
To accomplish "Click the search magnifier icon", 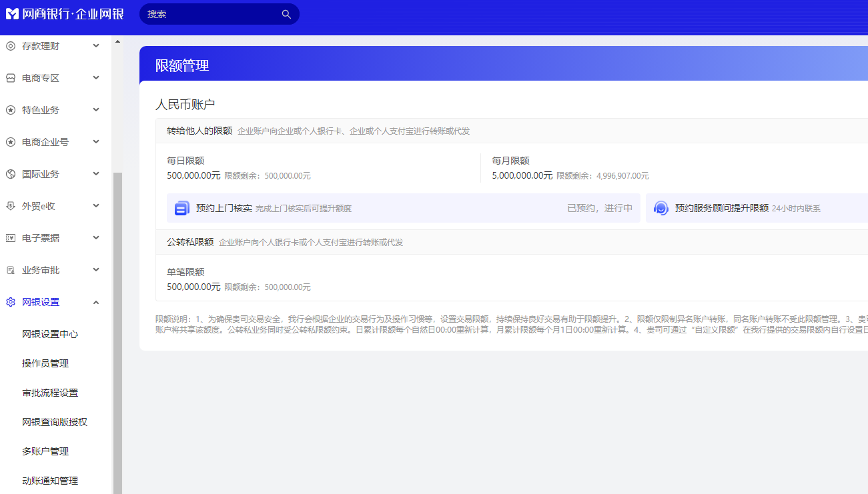I will pyautogui.click(x=286, y=14).
